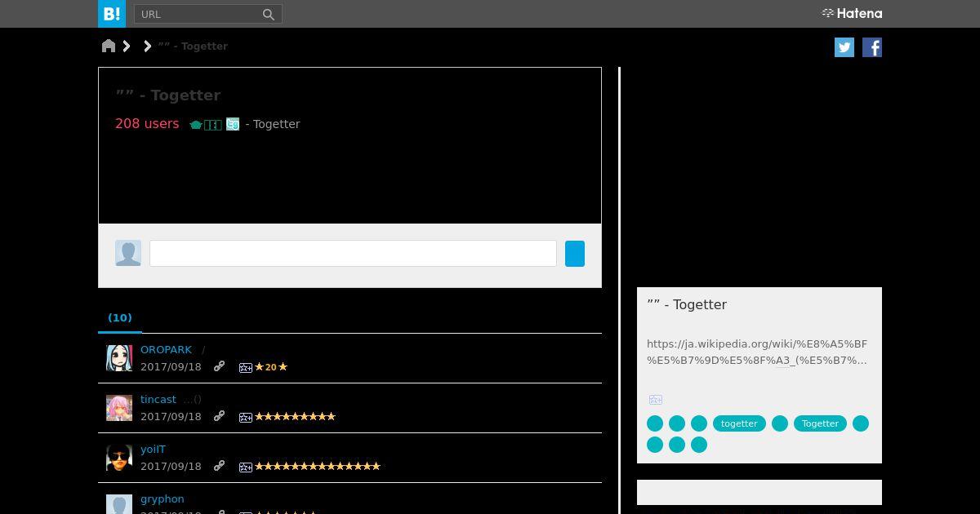Select the lowercase "togetter" tag pill
The image size is (980, 514).
[x=739, y=423]
